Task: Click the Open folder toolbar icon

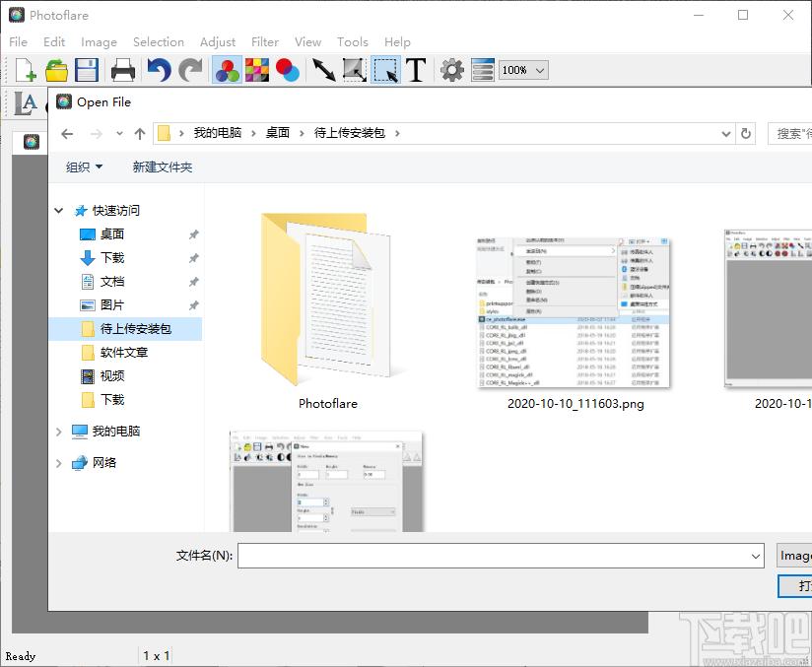Action: 56,70
